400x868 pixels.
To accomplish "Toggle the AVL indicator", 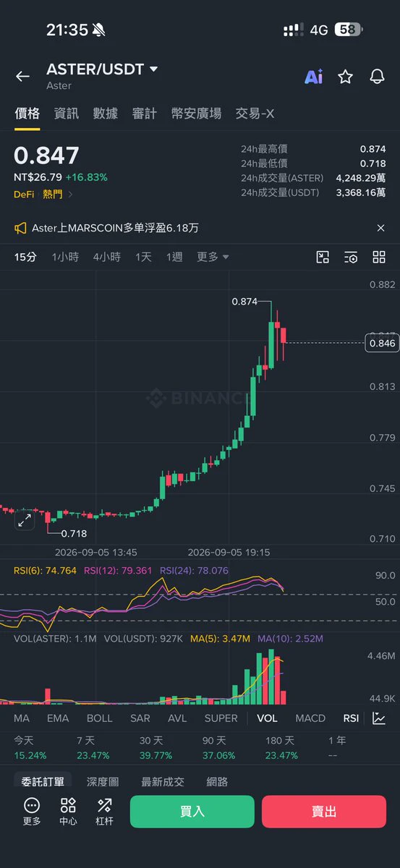I will [177, 718].
